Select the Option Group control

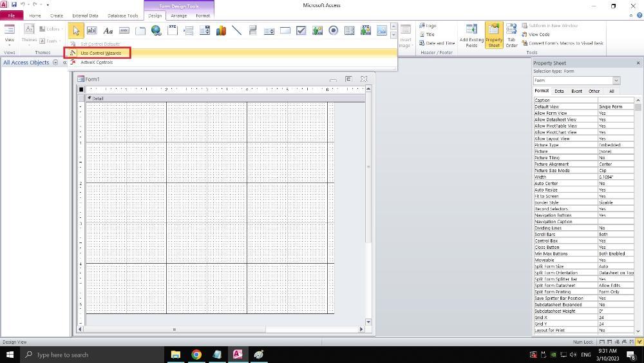[x=173, y=30]
